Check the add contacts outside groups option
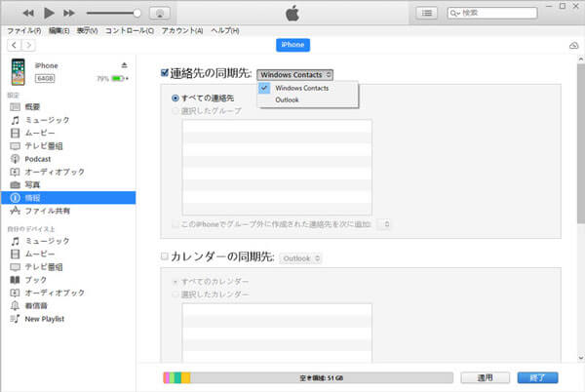This screenshot has height=392, width=585. (175, 224)
